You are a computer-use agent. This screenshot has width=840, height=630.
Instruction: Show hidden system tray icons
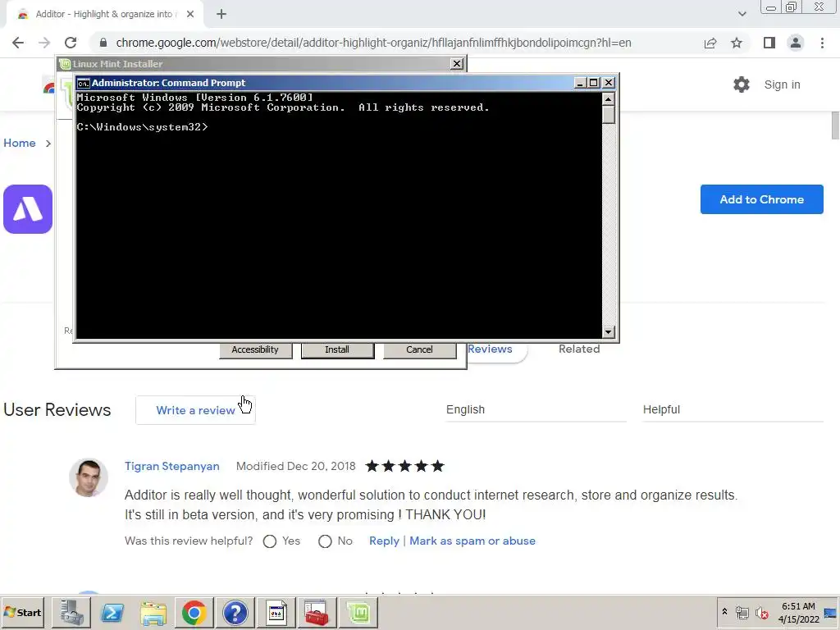coord(725,612)
